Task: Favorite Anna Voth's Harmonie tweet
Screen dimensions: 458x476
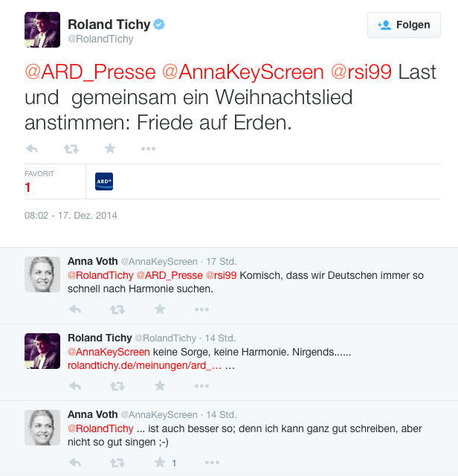Action: pyautogui.click(x=160, y=309)
